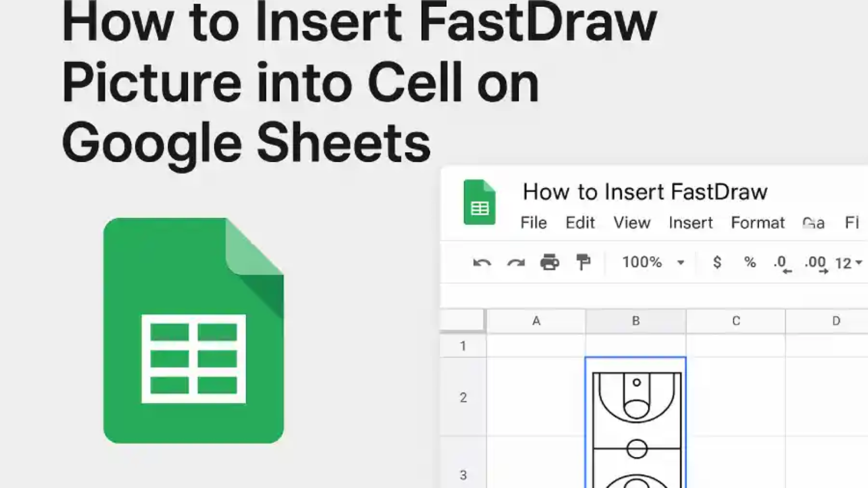Apply percent format with % icon
Screen dimensions: 868x488
tap(750, 262)
